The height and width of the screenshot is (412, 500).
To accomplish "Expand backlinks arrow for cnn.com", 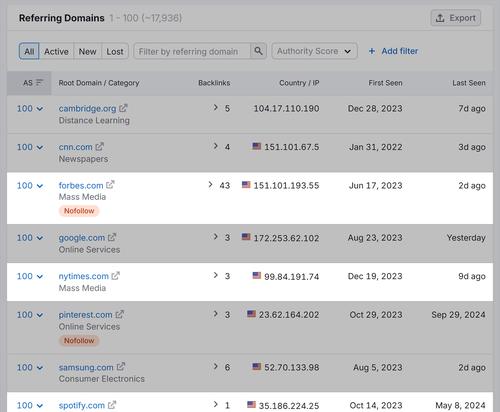I will [216, 146].
